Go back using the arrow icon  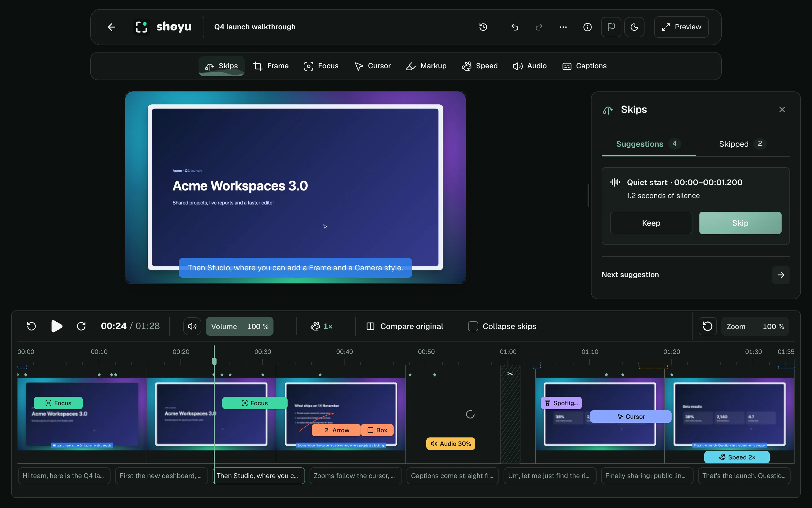[111, 27]
